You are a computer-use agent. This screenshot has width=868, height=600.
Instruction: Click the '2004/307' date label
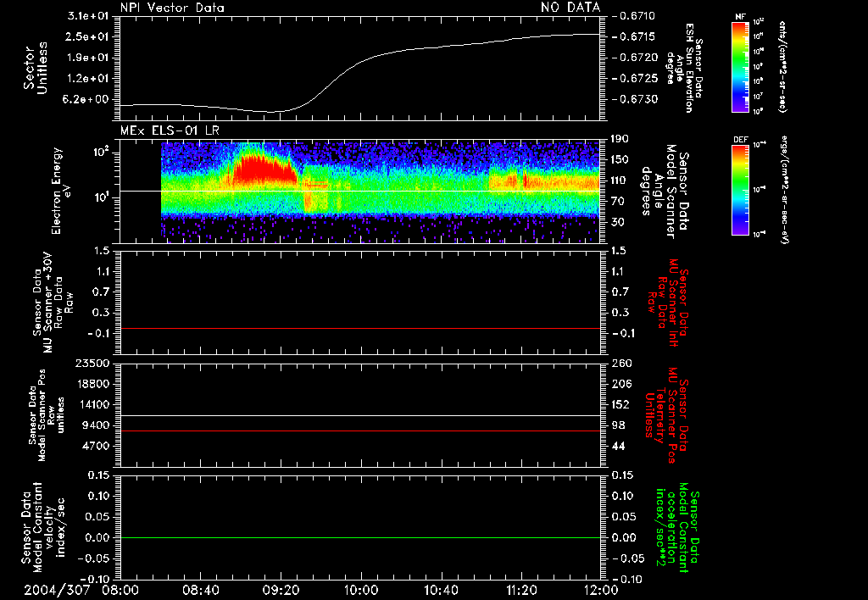coord(57,590)
